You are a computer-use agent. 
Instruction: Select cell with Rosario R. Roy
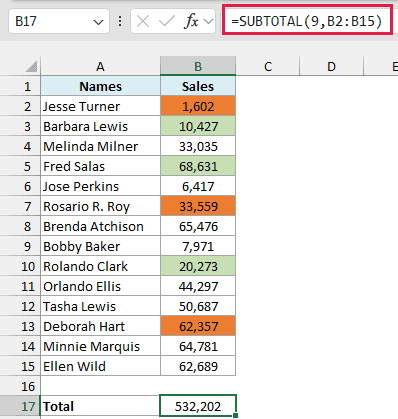click(100, 206)
